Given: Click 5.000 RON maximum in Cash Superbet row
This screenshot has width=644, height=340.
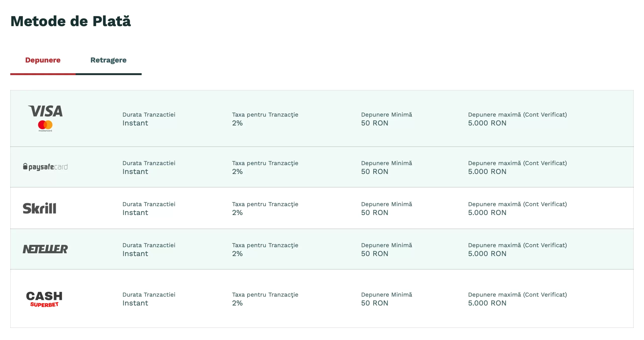Looking at the screenshot, I should (487, 303).
